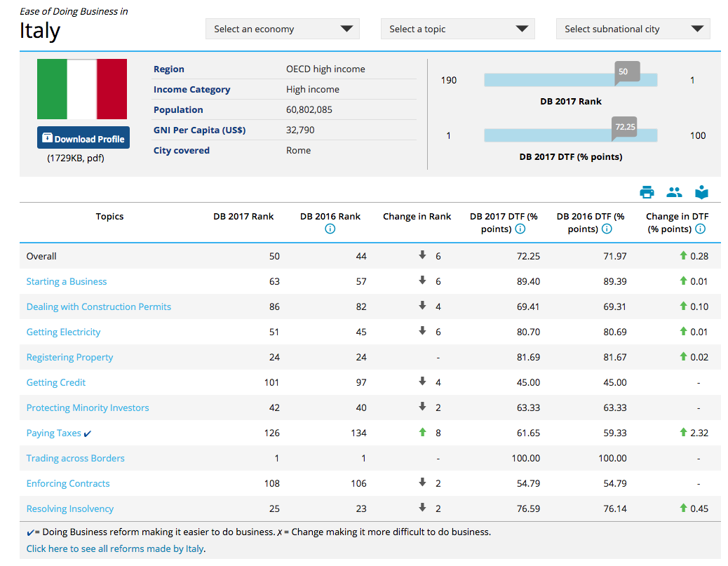Click Paying Taxes 2016 rank 134

(x=358, y=433)
